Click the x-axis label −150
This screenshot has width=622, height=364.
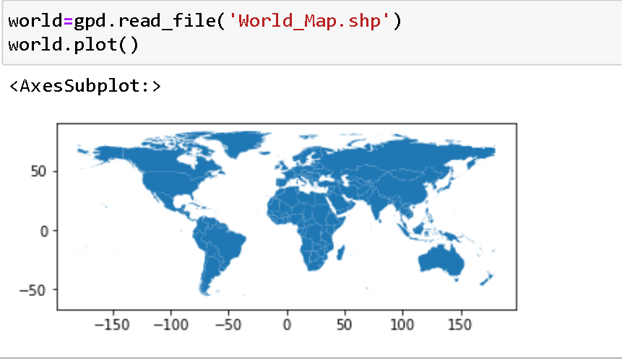click(112, 325)
